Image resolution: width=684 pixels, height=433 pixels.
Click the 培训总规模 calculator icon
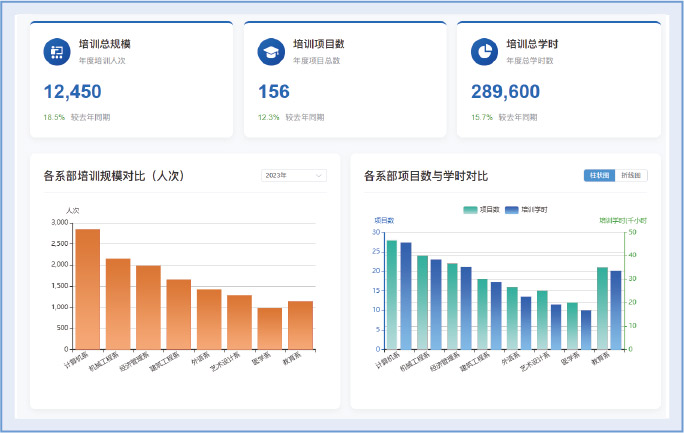pos(57,51)
